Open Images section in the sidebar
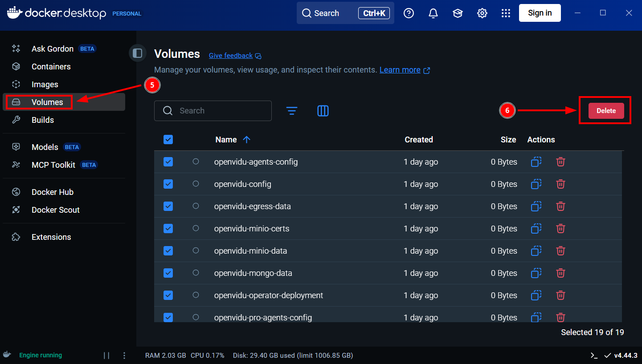Screen dimensions: 642x364 point(45,85)
